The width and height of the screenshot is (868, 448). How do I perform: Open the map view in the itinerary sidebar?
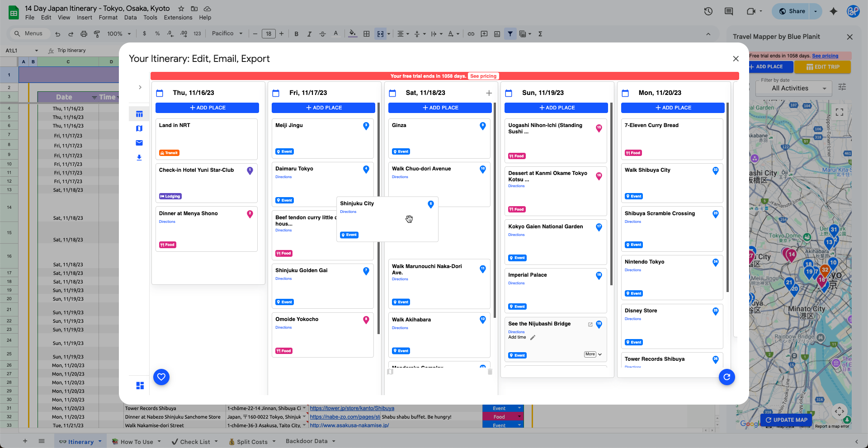click(x=139, y=128)
